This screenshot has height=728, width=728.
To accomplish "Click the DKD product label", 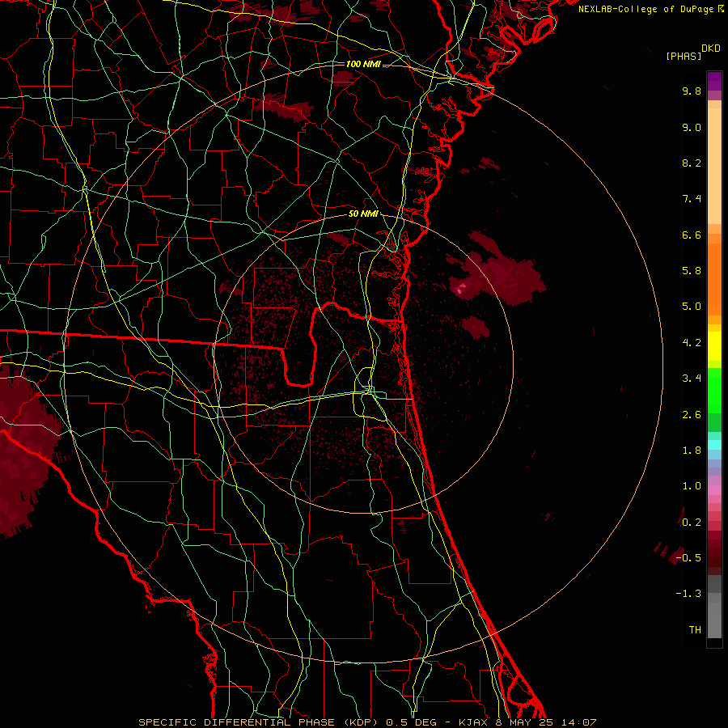I will point(711,49).
